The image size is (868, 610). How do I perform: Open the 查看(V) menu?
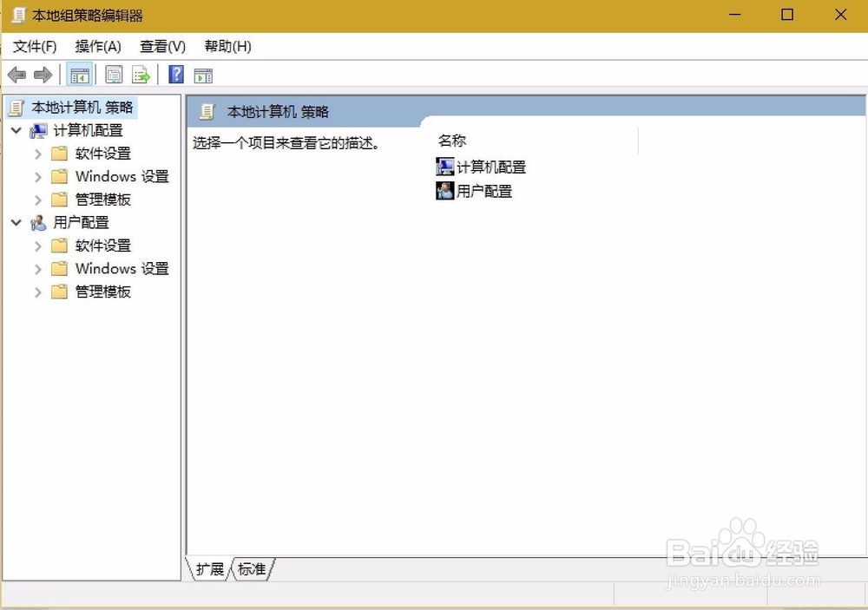coord(163,47)
